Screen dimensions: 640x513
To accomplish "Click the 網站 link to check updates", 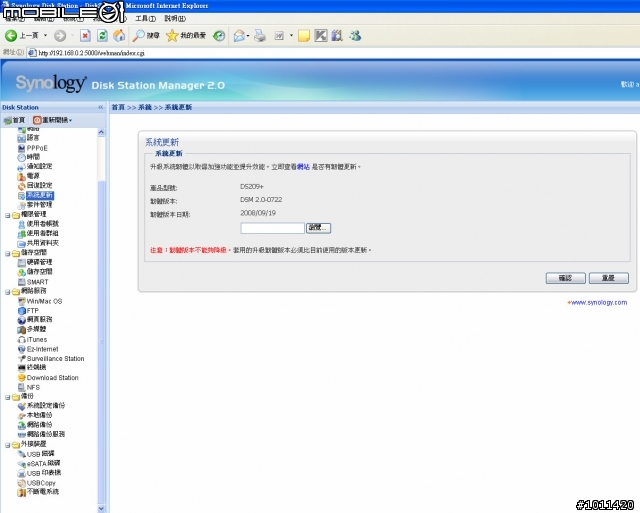I will click(303, 167).
